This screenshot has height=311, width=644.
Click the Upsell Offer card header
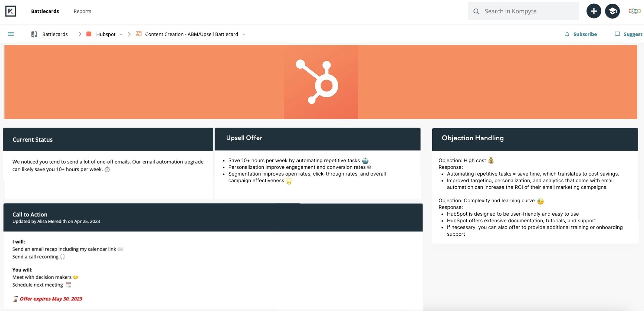tap(318, 139)
